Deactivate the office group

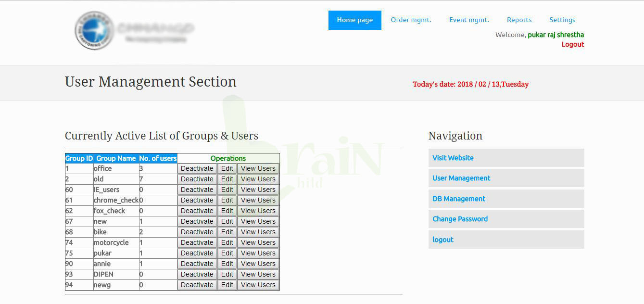pos(197,169)
